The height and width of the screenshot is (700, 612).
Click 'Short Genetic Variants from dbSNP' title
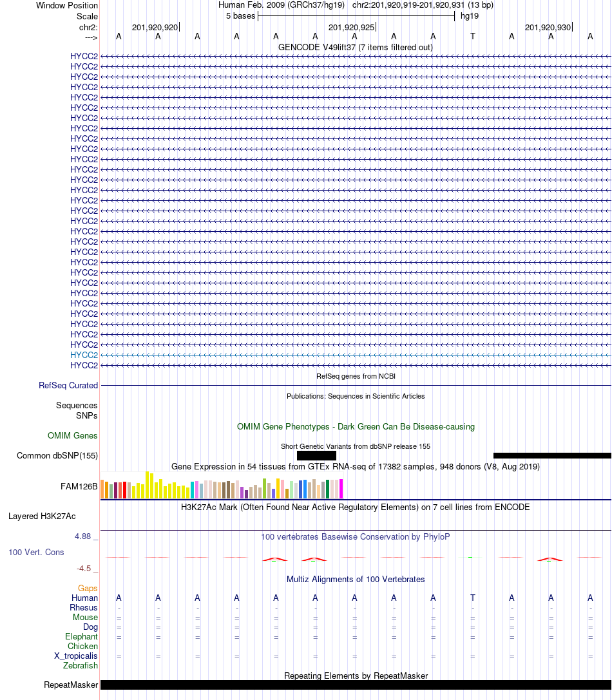pyautogui.click(x=356, y=446)
